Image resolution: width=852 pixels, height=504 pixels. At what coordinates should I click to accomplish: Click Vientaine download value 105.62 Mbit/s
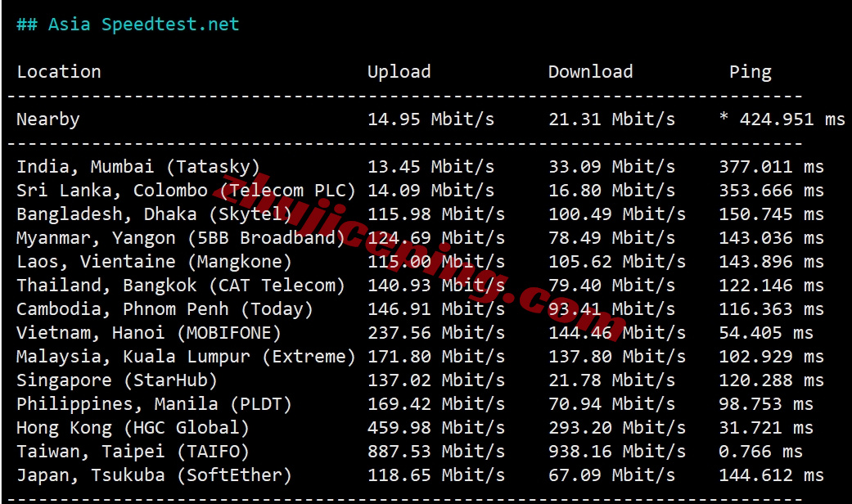click(617, 262)
